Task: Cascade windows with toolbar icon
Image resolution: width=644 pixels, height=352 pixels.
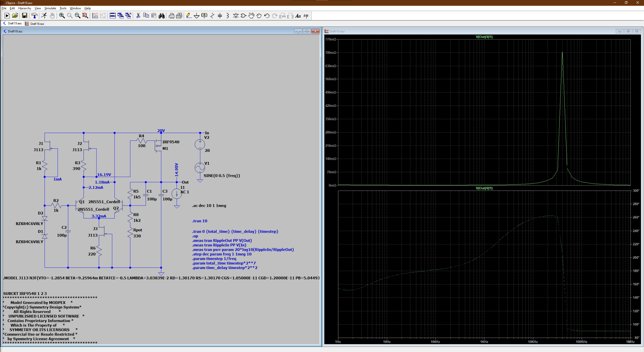Action: coord(120,16)
